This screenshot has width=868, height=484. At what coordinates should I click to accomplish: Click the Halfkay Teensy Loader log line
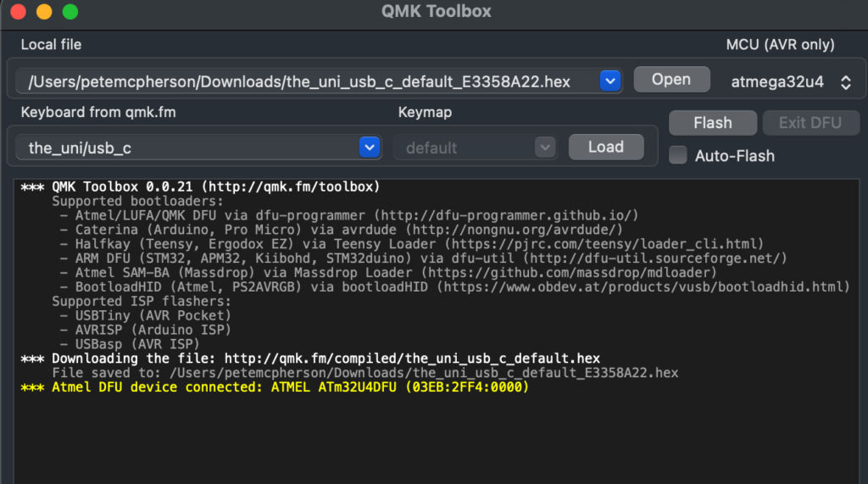412,243
